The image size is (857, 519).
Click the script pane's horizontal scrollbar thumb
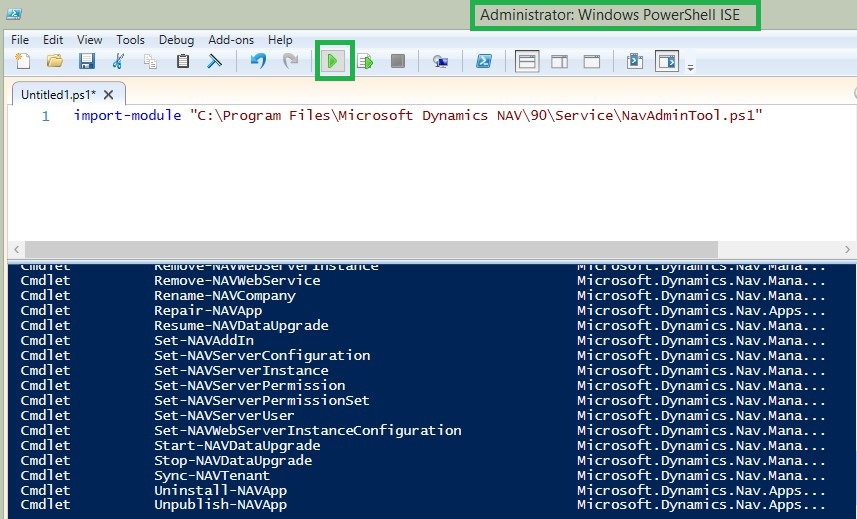click(371, 249)
